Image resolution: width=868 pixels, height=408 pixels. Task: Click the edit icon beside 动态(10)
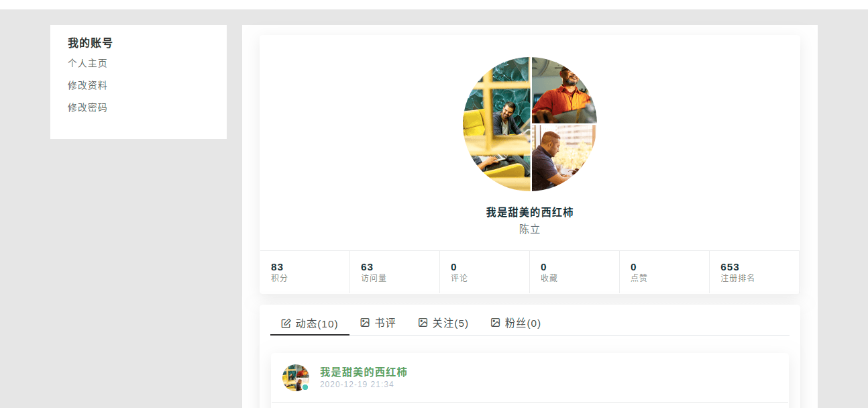pos(286,323)
